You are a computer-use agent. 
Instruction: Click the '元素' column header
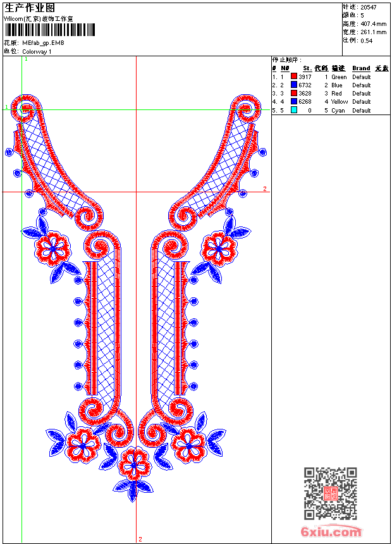point(382,68)
